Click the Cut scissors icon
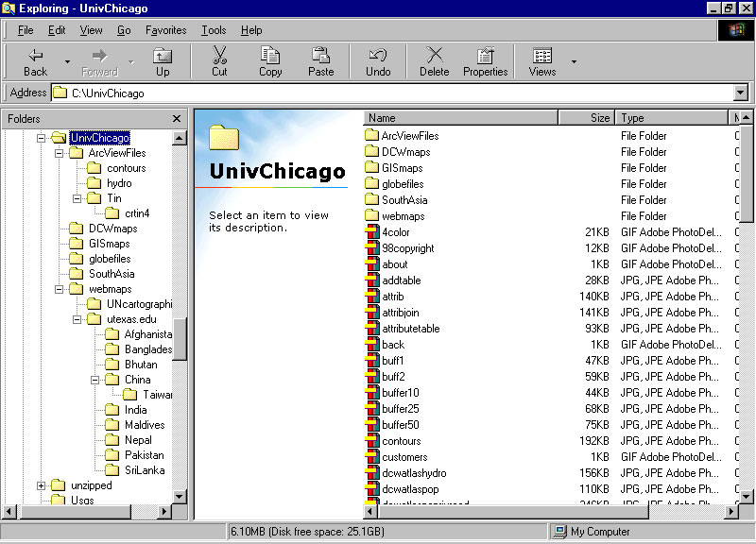The height and width of the screenshot is (544, 756). coord(219,56)
